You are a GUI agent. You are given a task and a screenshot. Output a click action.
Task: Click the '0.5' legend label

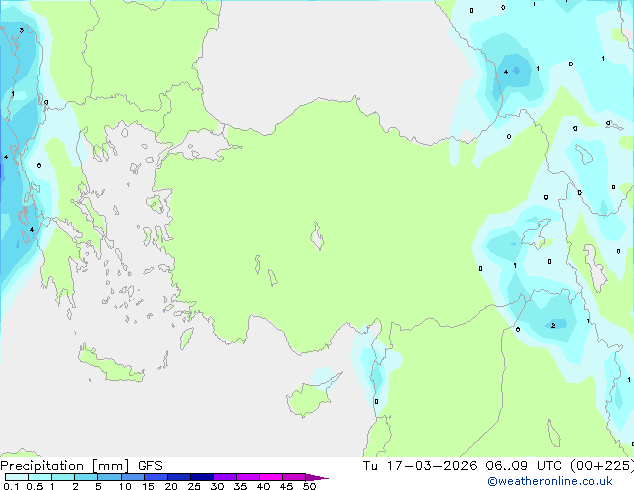(34, 486)
